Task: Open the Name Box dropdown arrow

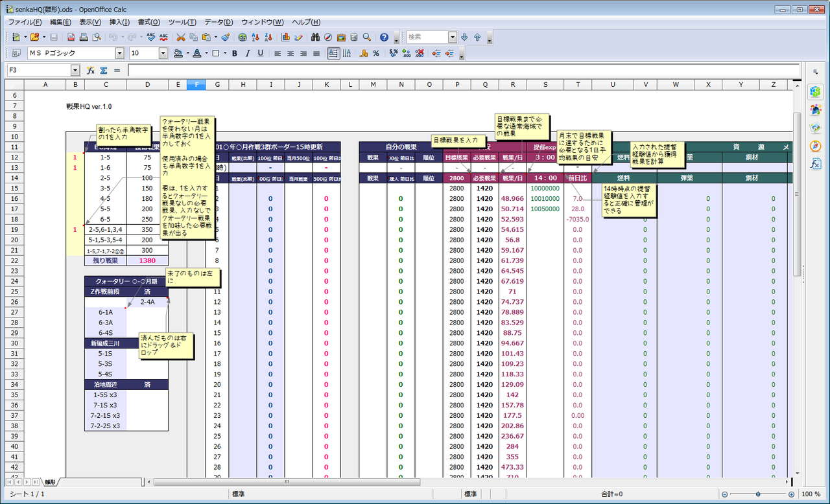Action: (x=75, y=71)
